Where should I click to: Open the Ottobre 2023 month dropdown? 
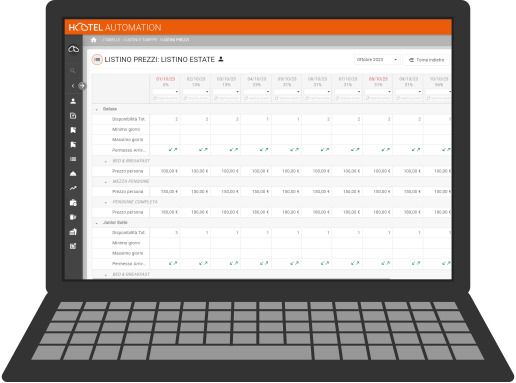coord(377,60)
